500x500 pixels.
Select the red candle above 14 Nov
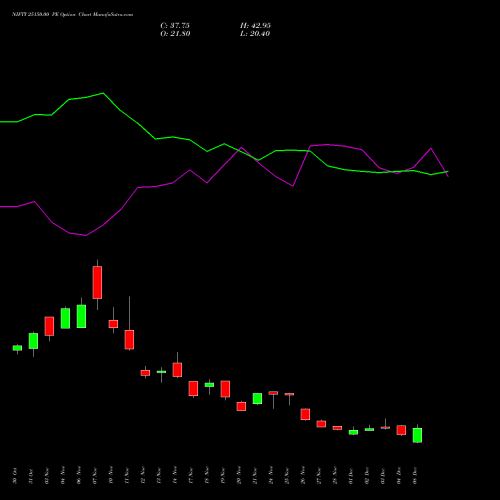(177, 370)
